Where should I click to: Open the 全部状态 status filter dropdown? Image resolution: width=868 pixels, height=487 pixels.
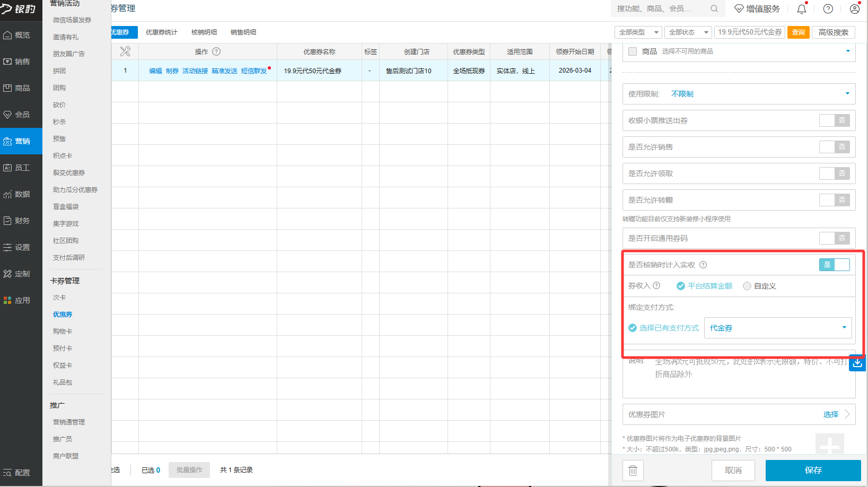coord(688,32)
